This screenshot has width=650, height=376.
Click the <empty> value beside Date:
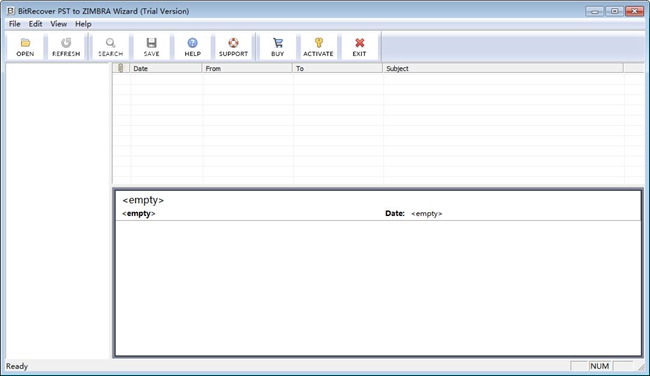[x=427, y=214]
